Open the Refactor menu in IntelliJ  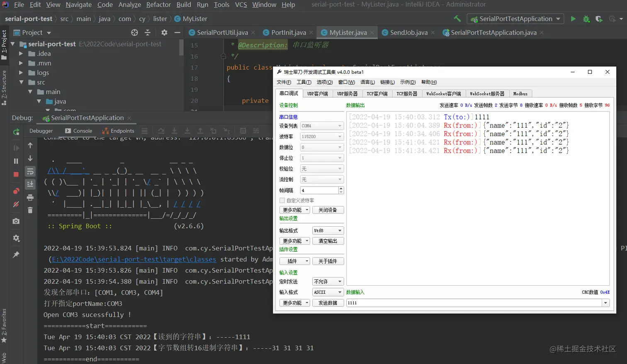tap(158, 5)
